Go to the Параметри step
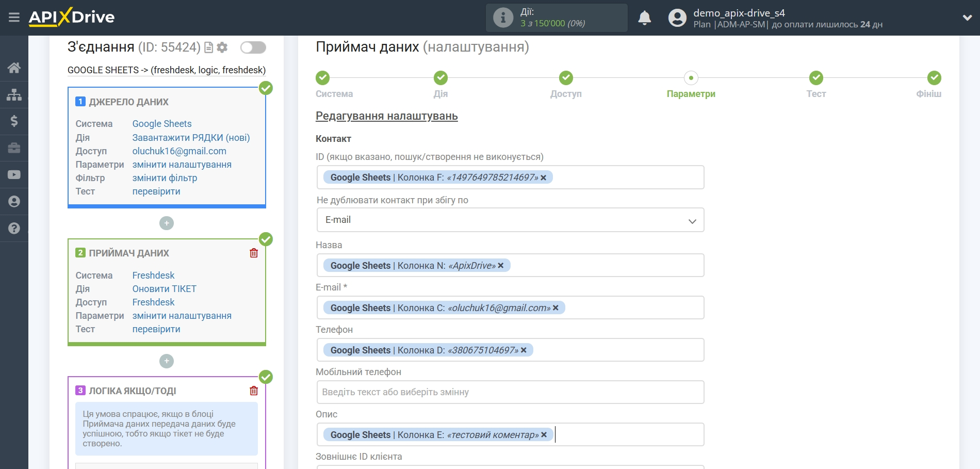 [x=691, y=78]
